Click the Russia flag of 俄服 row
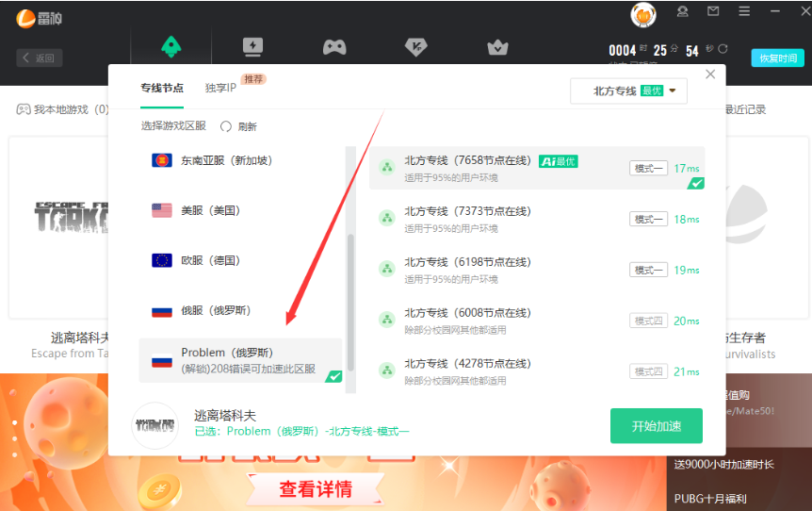This screenshot has width=812, height=511. coord(162,311)
